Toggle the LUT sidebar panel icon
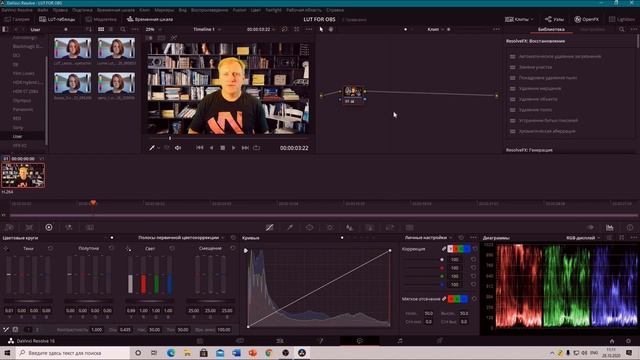This screenshot has height=360, width=640. [x=5, y=29]
